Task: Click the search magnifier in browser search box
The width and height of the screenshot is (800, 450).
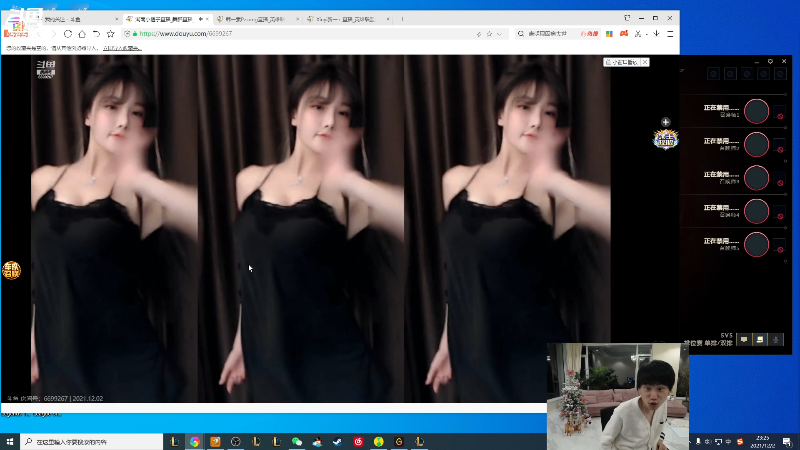Action: [x=520, y=34]
